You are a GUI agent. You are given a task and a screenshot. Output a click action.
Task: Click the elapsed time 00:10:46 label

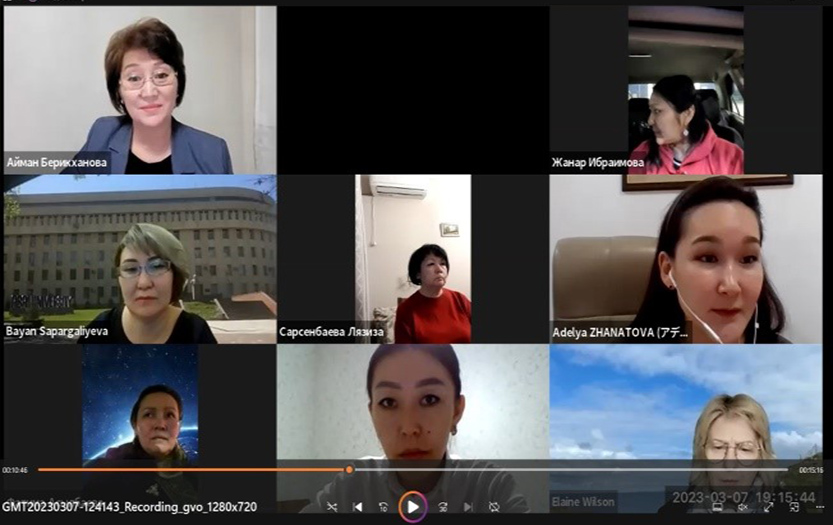pyautogui.click(x=15, y=470)
